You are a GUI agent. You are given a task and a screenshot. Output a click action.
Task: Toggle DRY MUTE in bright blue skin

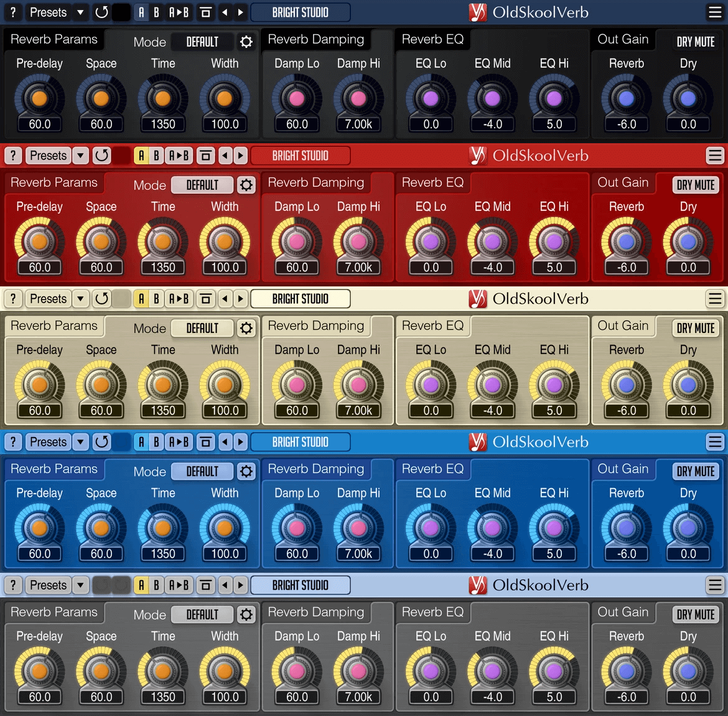coord(696,471)
